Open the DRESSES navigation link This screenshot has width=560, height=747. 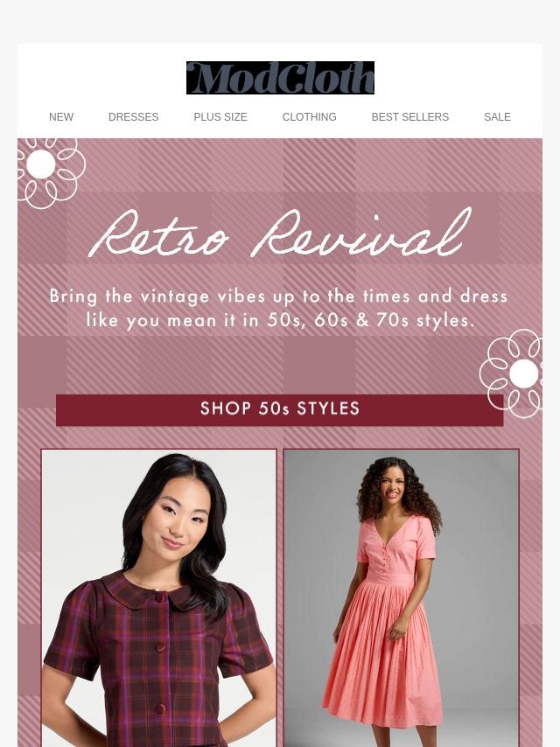coord(134,116)
